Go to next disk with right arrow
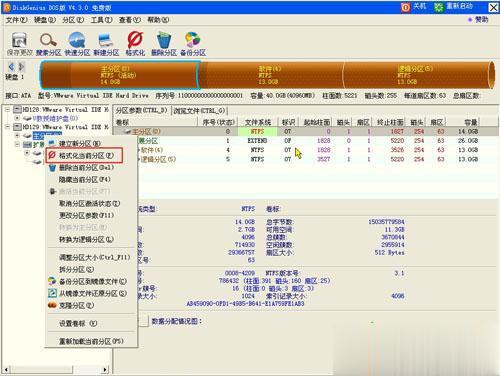Image resolution: width=500 pixels, height=376 pixels. (21, 67)
